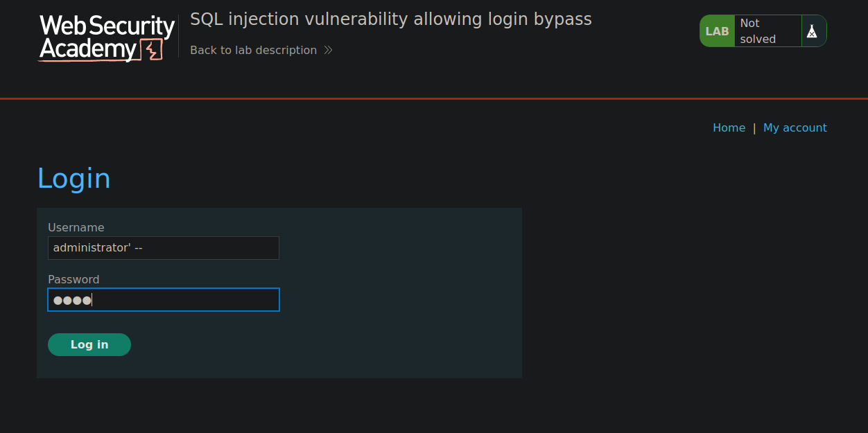The image size is (868, 433).
Task: Click the empty area right of the Log in button
Action: tap(326, 344)
